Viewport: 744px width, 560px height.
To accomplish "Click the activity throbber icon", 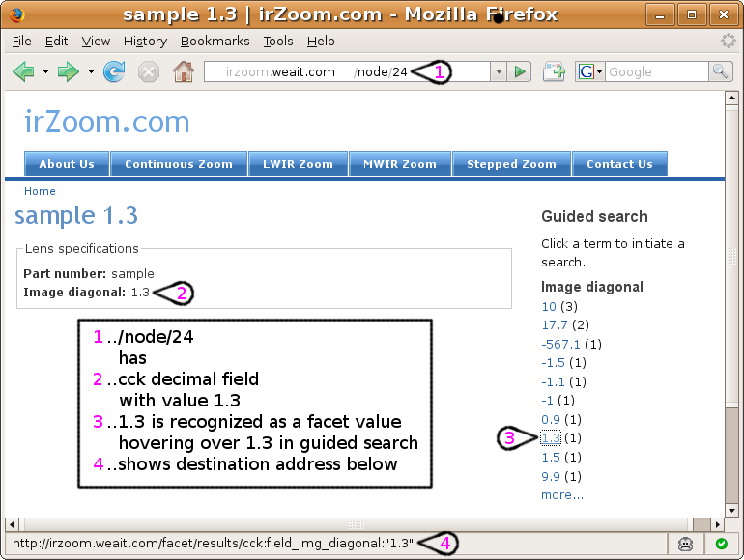I will click(x=728, y=41).
